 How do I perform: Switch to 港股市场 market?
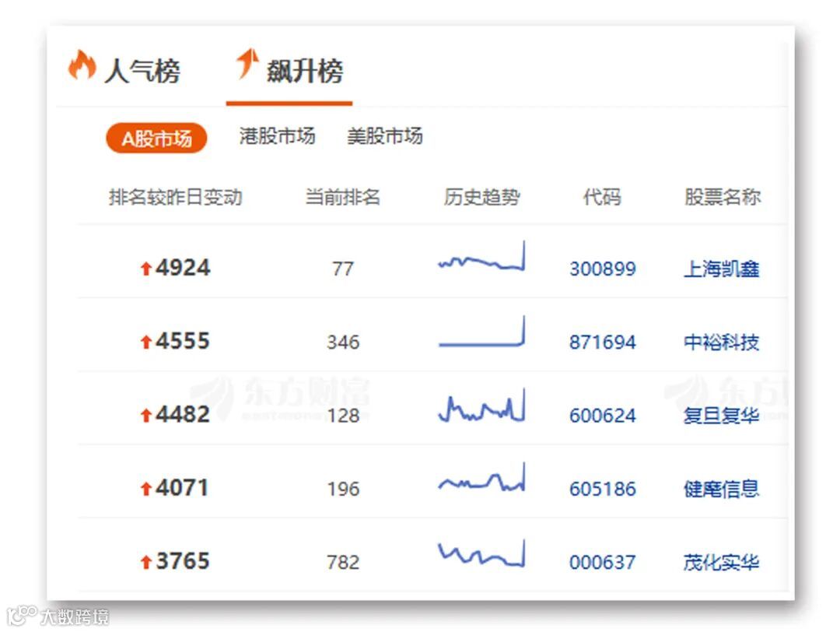pyautogui.click(x=277, y=136)
